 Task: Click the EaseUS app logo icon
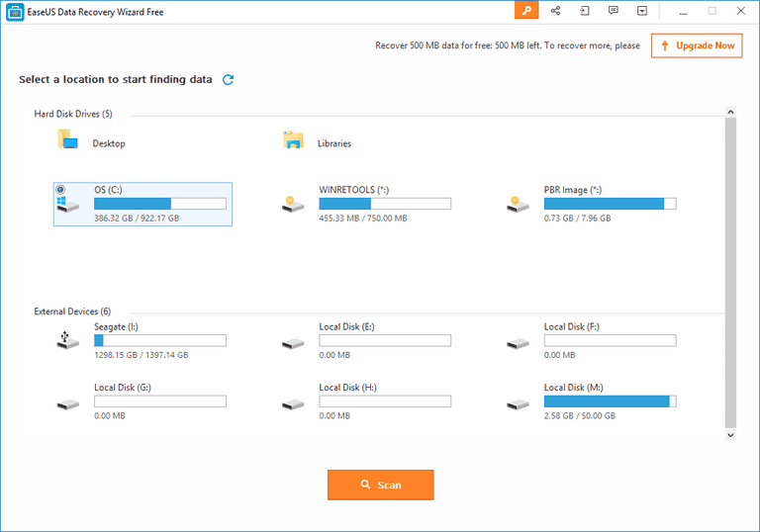tap(15, 12)
